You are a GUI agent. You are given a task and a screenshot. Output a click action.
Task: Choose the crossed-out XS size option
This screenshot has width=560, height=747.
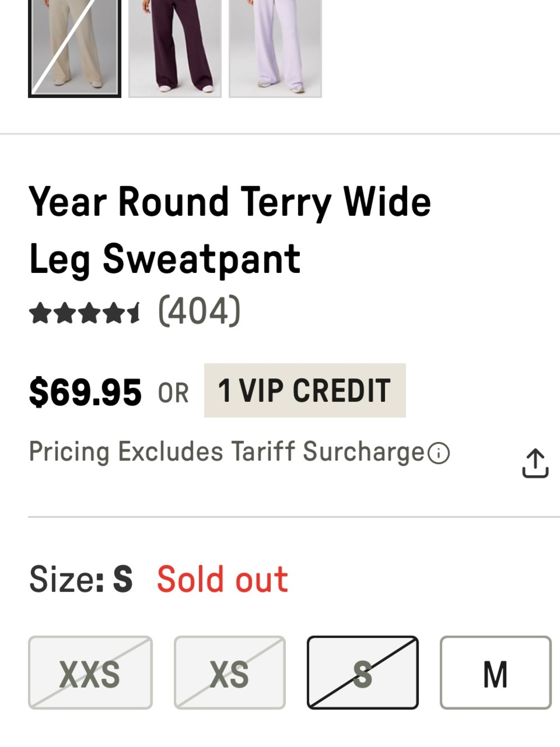230,672
